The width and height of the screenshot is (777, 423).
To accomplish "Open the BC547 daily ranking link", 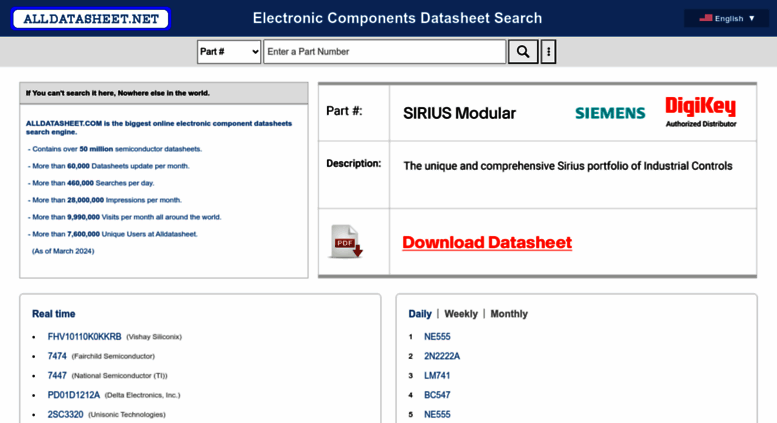I will click(x=437, y=395).
